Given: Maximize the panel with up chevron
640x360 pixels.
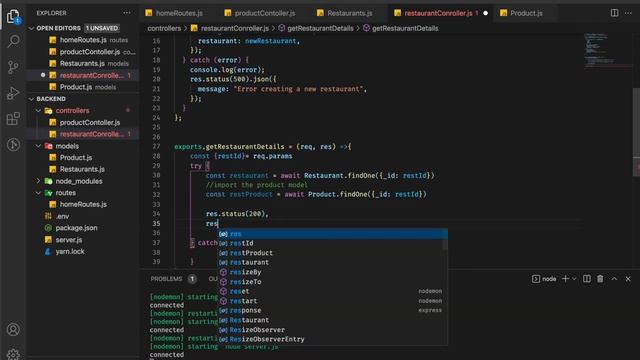Looking at the screenshot, I should 614,279.
